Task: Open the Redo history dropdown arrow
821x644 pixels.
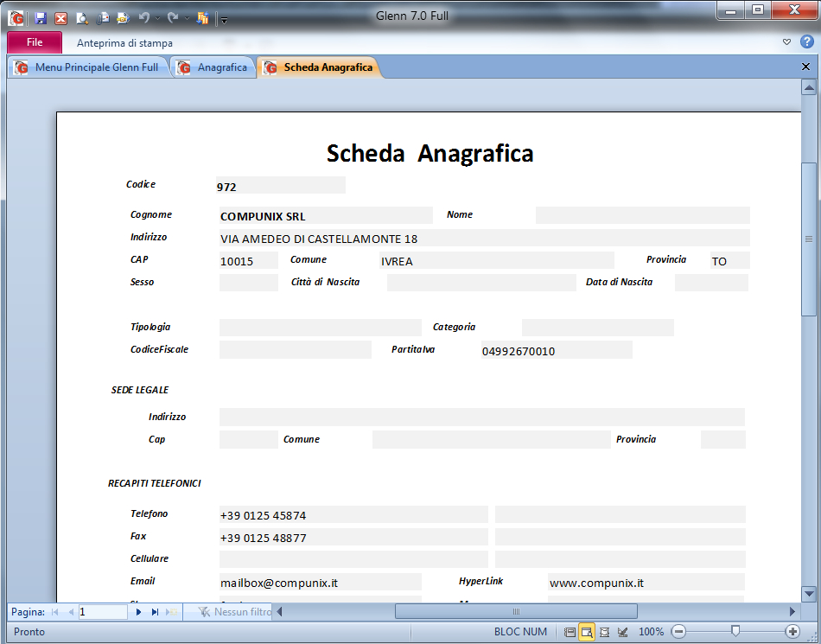Action: coord(187,19)
